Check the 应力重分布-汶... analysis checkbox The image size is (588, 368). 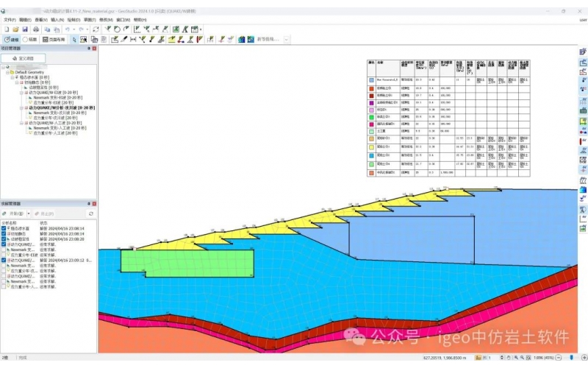pos(4,271)
